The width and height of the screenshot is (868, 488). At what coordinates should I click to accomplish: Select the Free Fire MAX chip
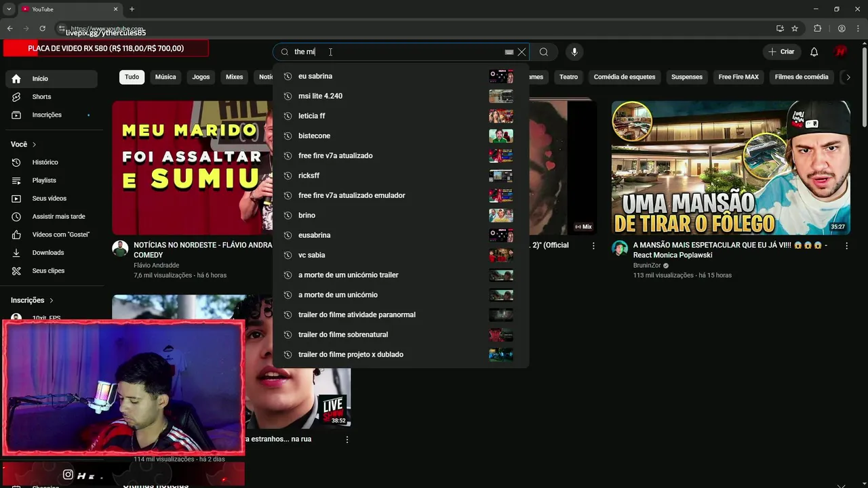coord(738,77)
